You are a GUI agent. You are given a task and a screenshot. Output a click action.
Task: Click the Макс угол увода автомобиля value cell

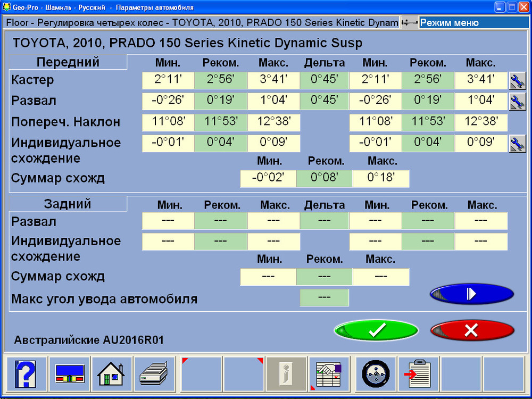325,297
